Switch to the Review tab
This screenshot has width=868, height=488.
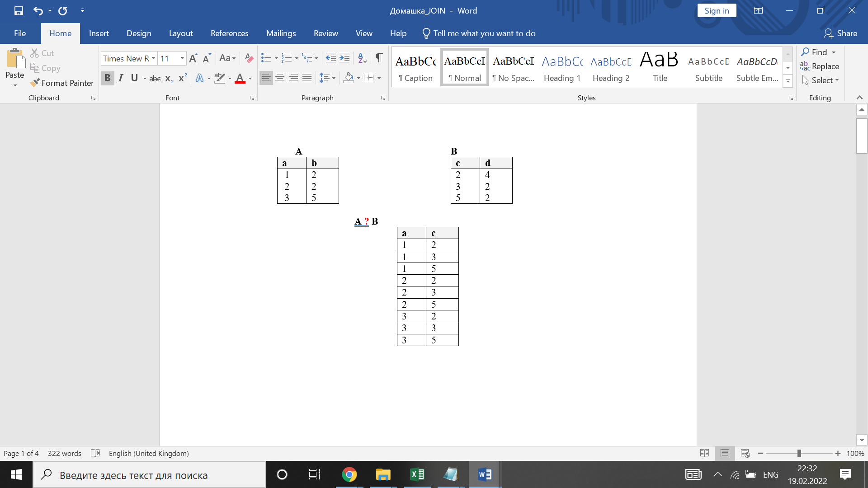[x=325, y=33]
